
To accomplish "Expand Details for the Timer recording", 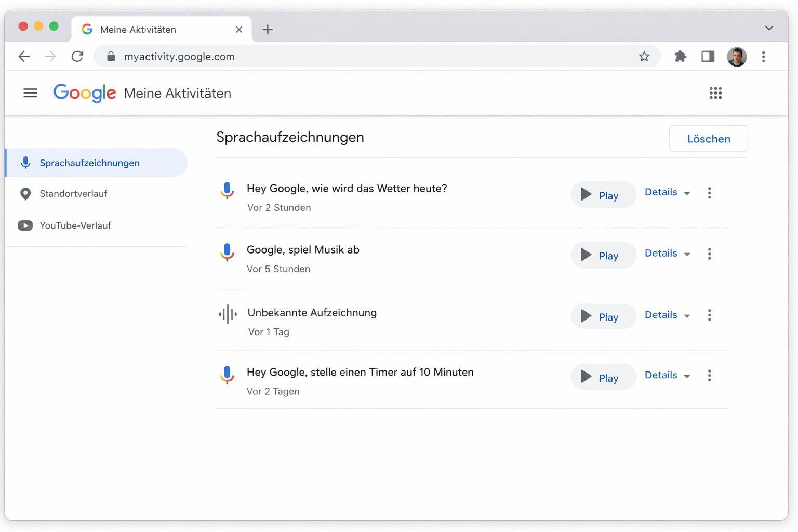I will point(668,376).
